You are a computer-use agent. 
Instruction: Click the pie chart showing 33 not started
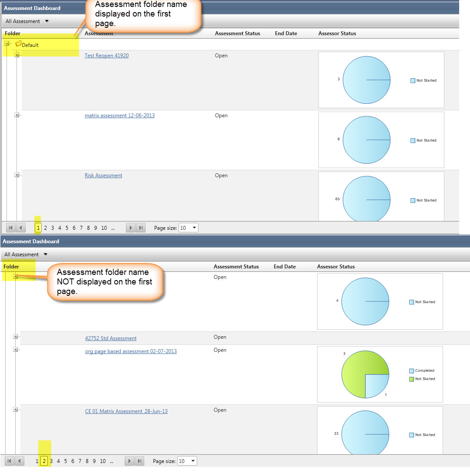(x=365, y=433)
